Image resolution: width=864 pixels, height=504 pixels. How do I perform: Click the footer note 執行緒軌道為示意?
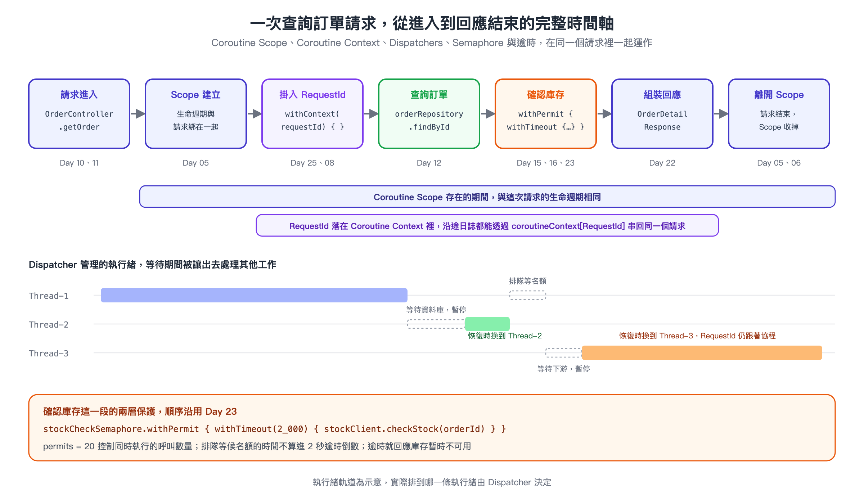[432, 482]
